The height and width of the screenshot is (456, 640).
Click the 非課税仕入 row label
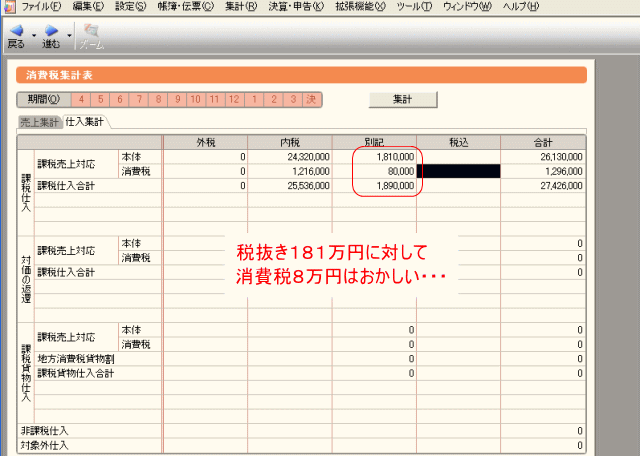(45, 431)
